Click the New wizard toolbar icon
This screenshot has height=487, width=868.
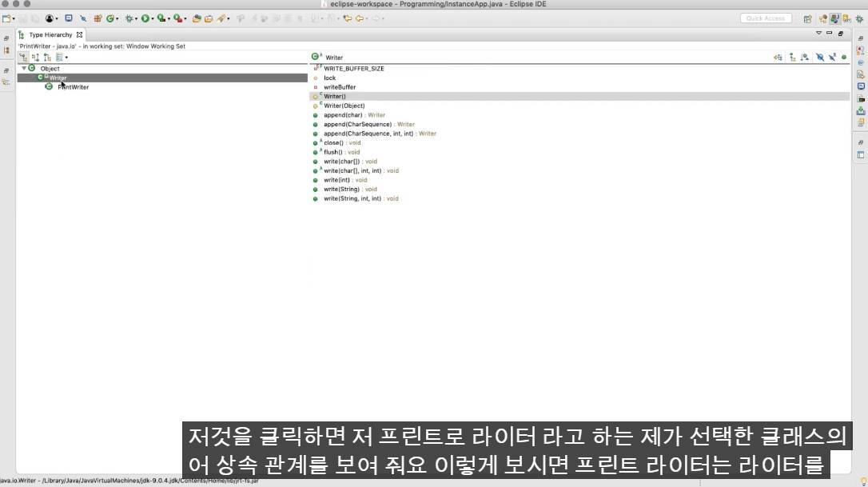coord(6,18)
